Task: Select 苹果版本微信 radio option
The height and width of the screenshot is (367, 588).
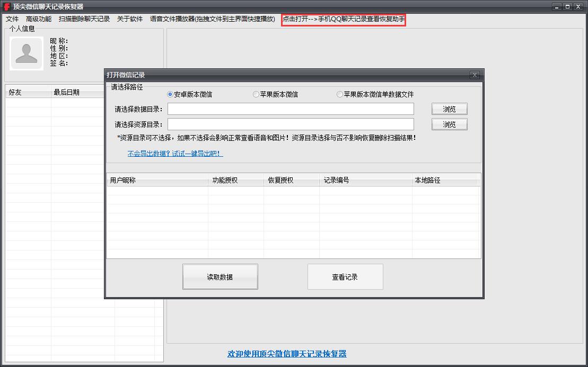Action: point(256,94)
